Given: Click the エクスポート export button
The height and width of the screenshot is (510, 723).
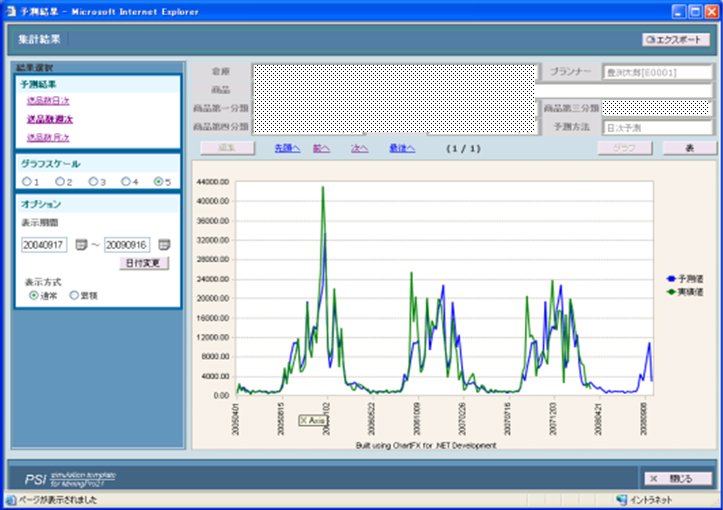Looking at the screenshot, I should click(x=676, y=40).
